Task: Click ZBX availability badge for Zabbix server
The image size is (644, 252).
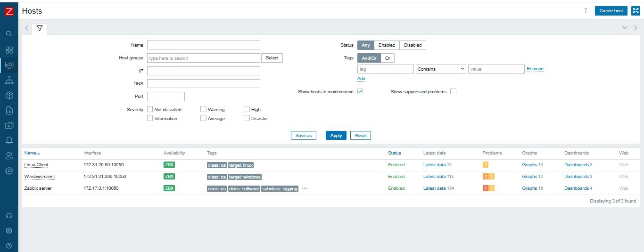Action: pos(169,188)
